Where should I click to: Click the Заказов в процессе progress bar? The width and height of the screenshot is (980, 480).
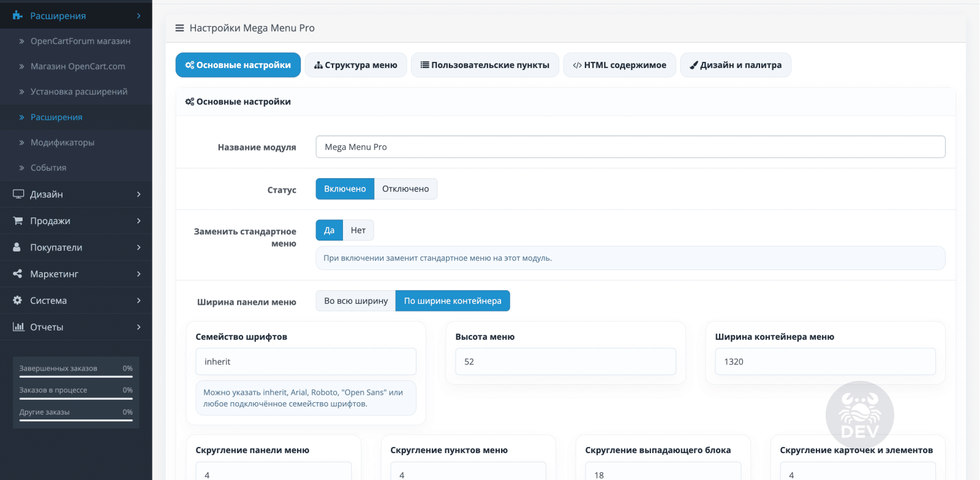click(76, 399)
